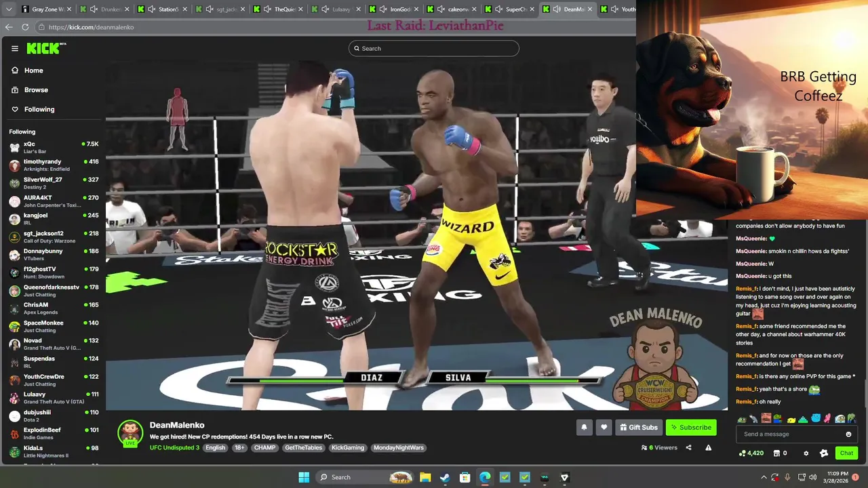Image resolution: width=868 pixels, height=488 pixels.
Task: Click the GetTheTables tag
Action: coord(304,447)
